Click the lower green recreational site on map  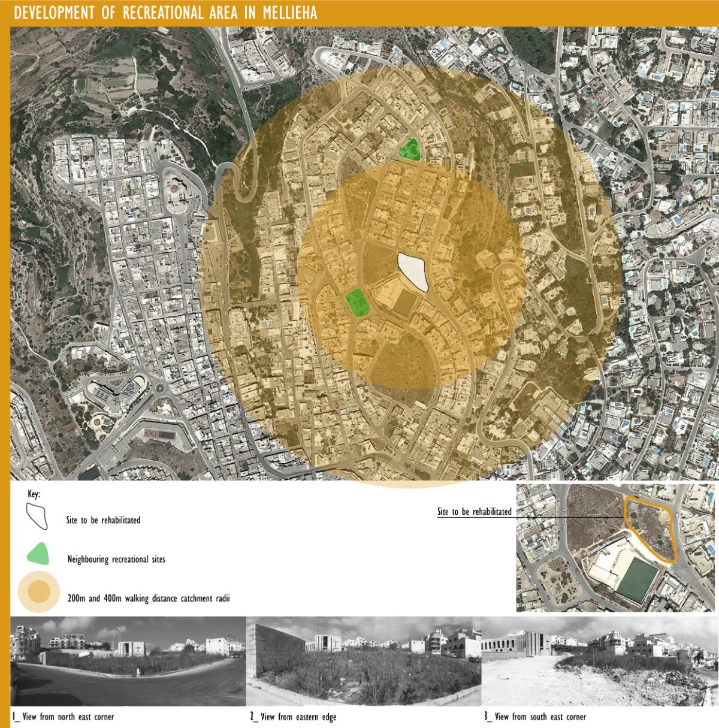[358, 303]
